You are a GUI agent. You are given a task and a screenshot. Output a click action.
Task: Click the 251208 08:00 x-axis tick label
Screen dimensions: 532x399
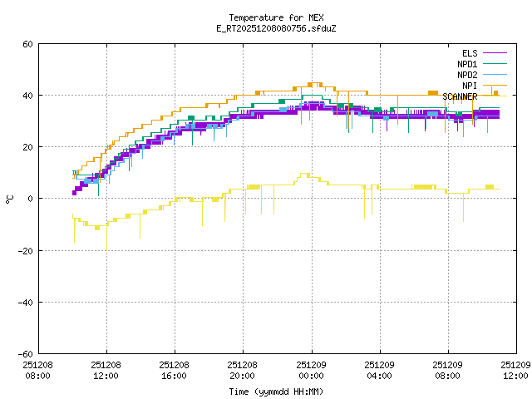coord(38,370)
